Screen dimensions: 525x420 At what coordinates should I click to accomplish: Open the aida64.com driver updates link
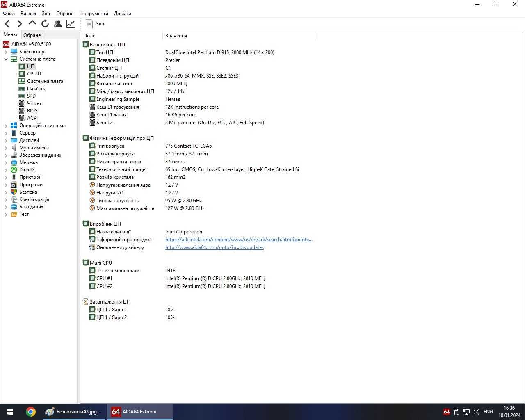point(215,247)
